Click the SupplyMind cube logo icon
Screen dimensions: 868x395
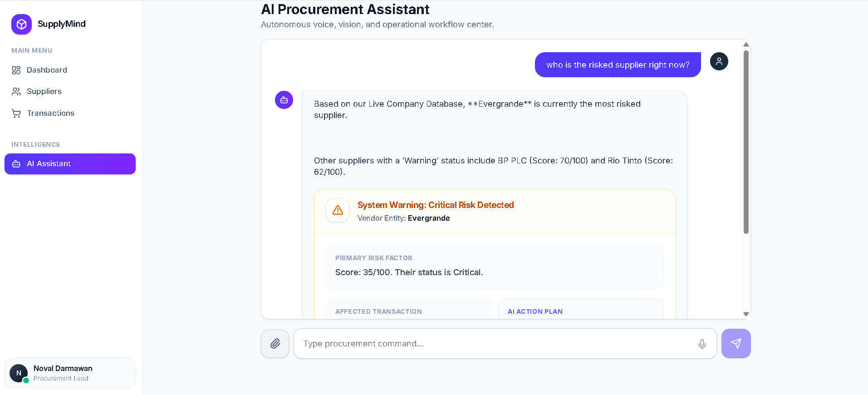coord(21,24)
